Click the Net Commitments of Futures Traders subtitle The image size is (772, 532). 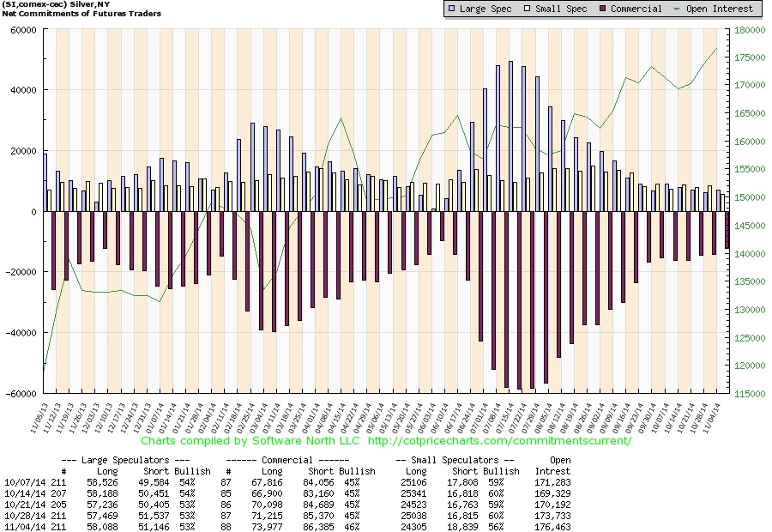point(81,14)
